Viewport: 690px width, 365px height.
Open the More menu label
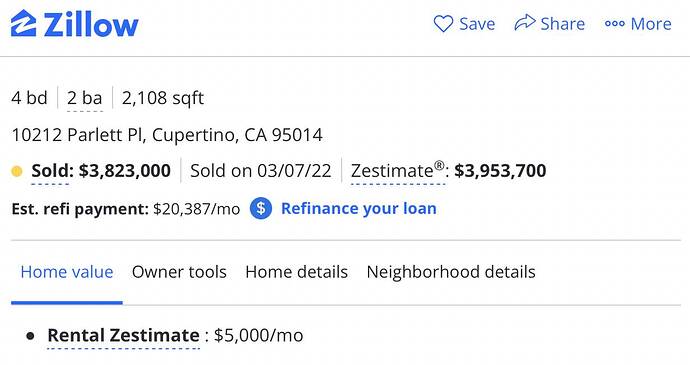(x=651, y=24)
